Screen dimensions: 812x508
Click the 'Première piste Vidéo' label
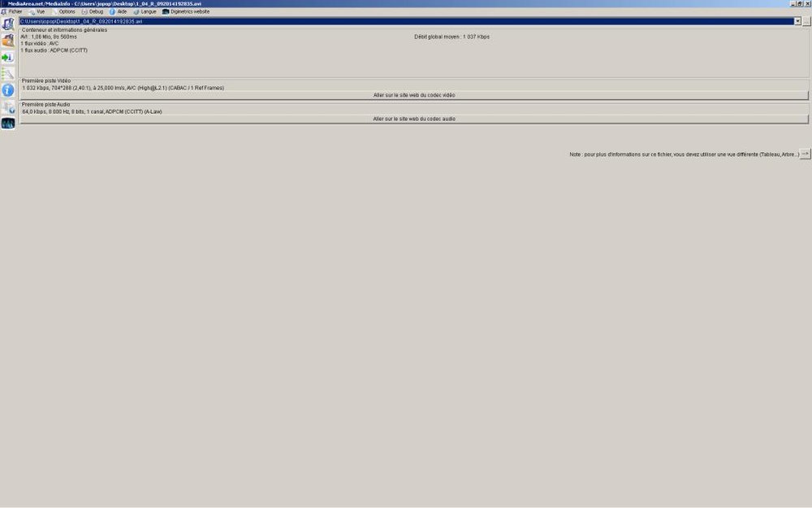tap(46, 80)
